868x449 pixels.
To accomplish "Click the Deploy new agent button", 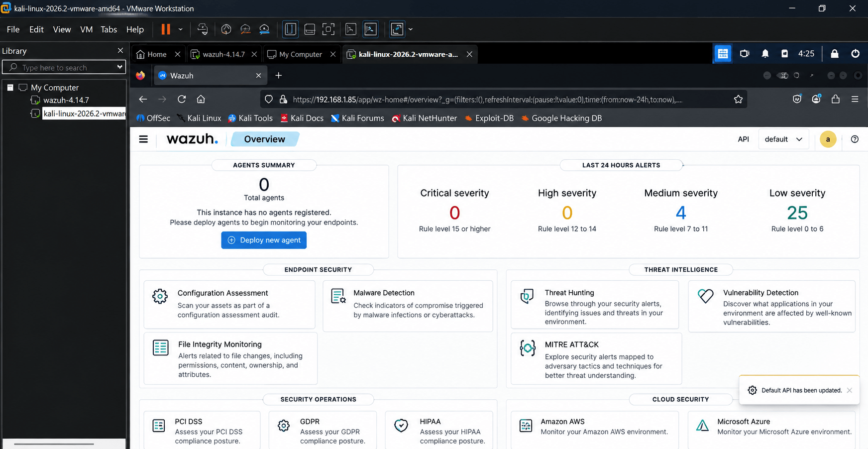I will click(264, 240).
